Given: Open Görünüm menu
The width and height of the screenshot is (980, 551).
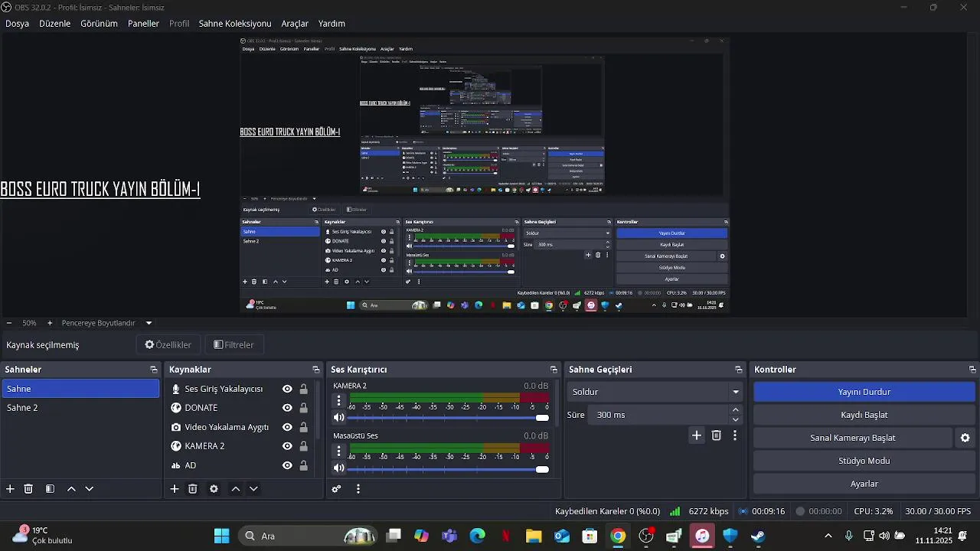Looking at the screenshot, I should coord(99,24).
